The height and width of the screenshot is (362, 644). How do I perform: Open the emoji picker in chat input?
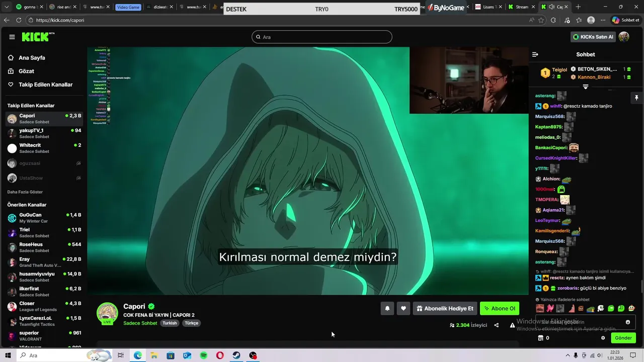[628, 322]
